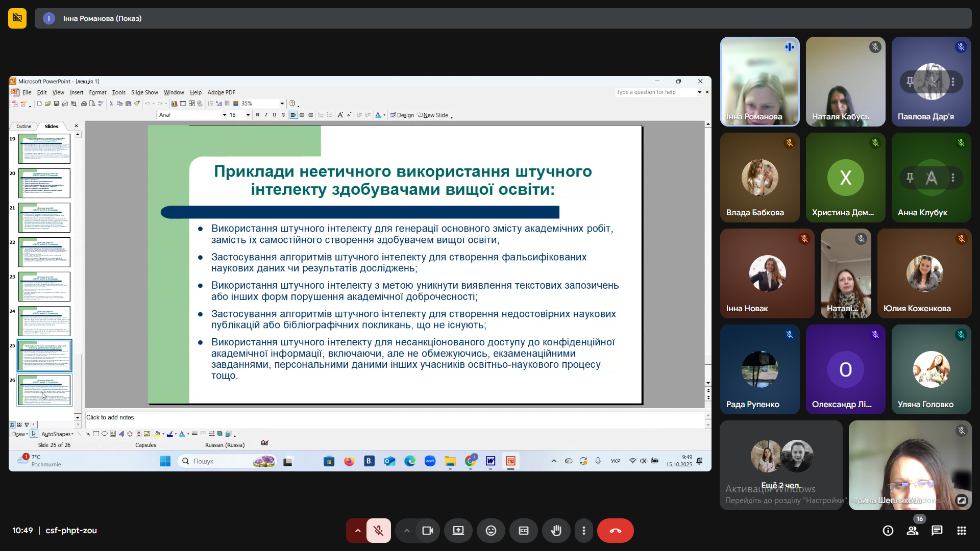The width and height of the screenshot is (980, 551).
Task: Open the emoji reactions button
Action: click(491, 531)
